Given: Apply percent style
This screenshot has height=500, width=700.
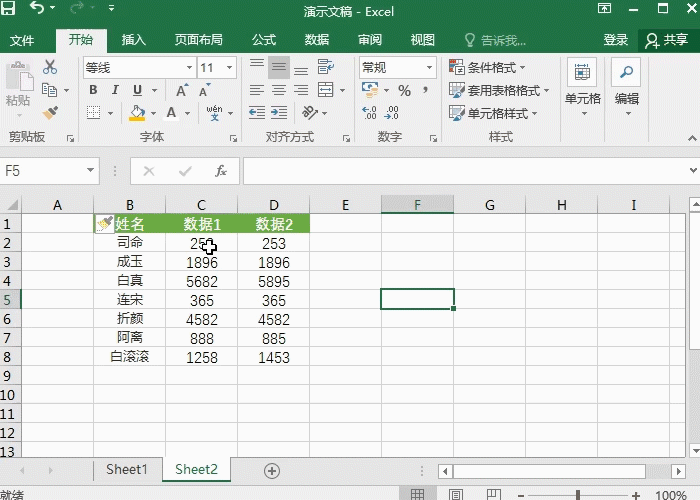Looking at the screenshot, I should (404, 91).
